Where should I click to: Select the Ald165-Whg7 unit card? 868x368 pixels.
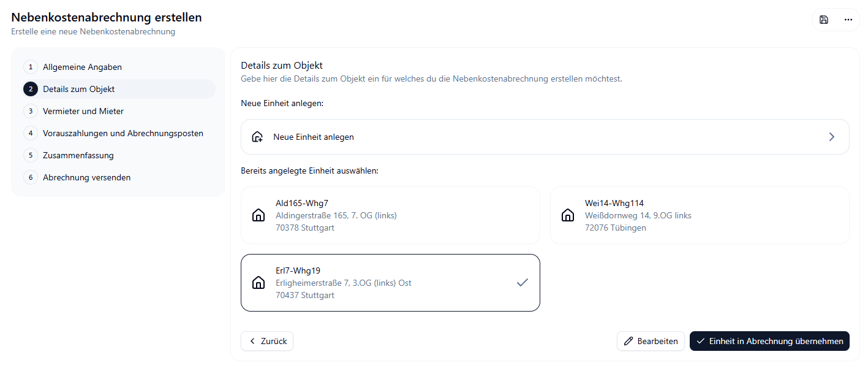pos(390,215)
